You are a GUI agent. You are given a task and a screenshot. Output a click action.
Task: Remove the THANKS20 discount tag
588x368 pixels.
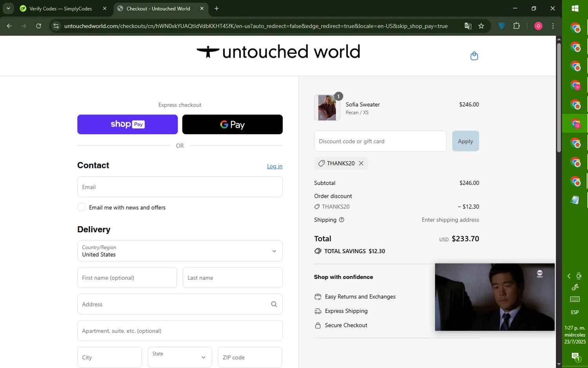point(361,163)
